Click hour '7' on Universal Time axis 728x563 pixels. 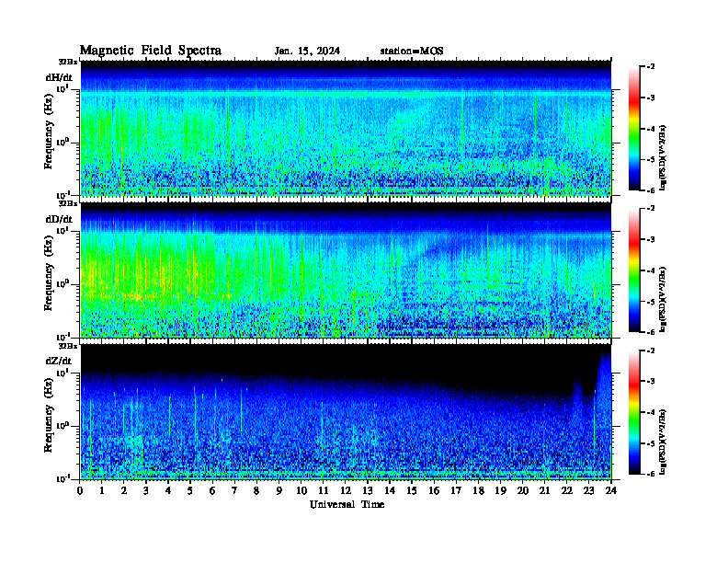coord(234,490)
